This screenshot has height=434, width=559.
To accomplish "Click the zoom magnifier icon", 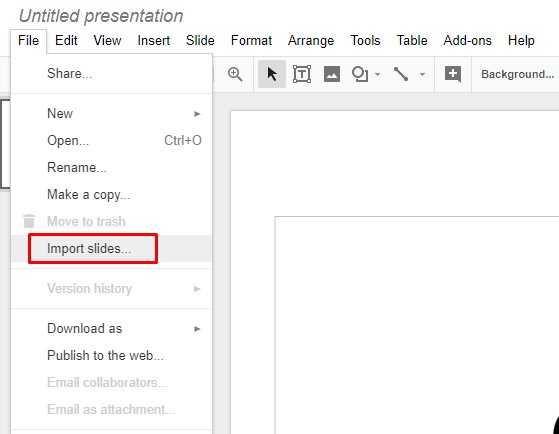I will click(235, 74).
